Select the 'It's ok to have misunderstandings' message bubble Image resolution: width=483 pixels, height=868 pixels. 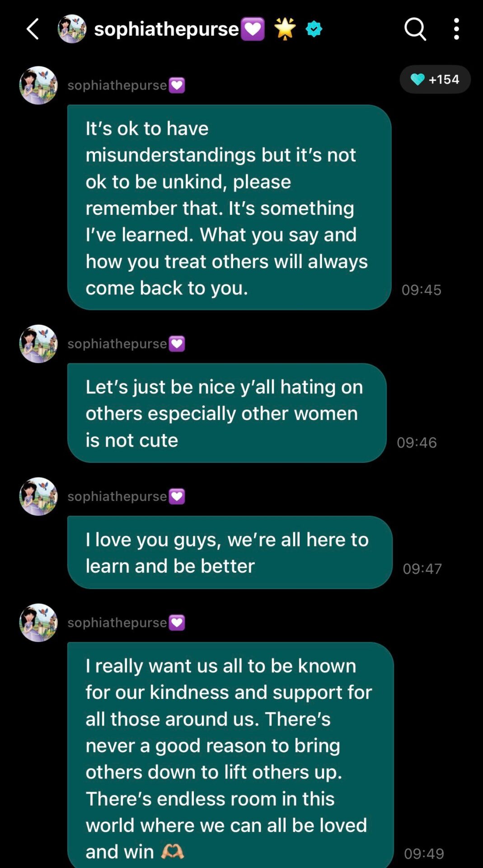coord(230,208)
